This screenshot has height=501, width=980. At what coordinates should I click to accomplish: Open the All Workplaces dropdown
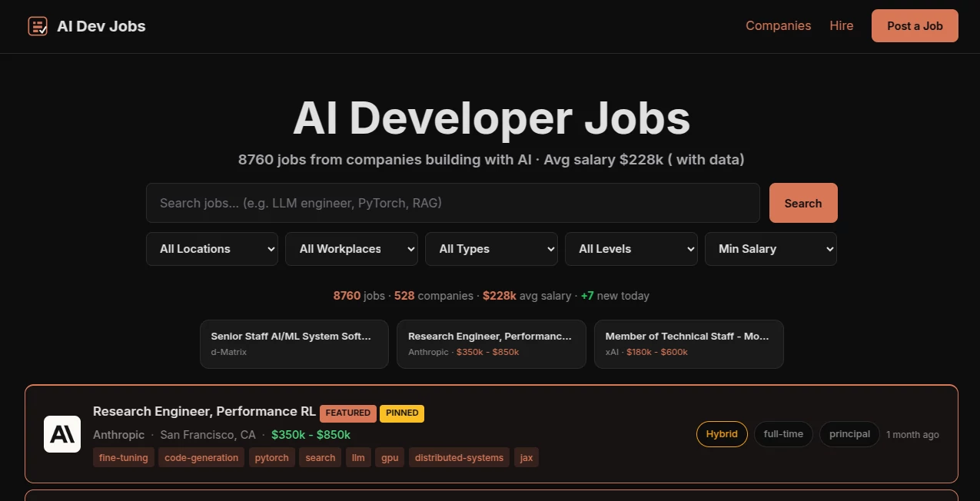click(351, 249)
